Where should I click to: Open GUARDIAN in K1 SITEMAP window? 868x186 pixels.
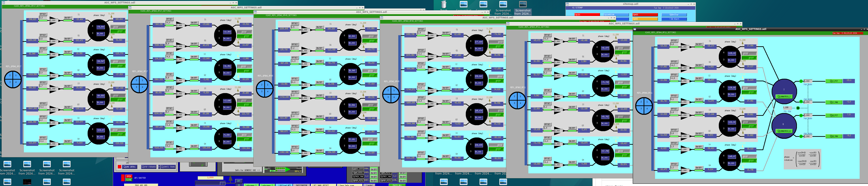pos(616,15)
